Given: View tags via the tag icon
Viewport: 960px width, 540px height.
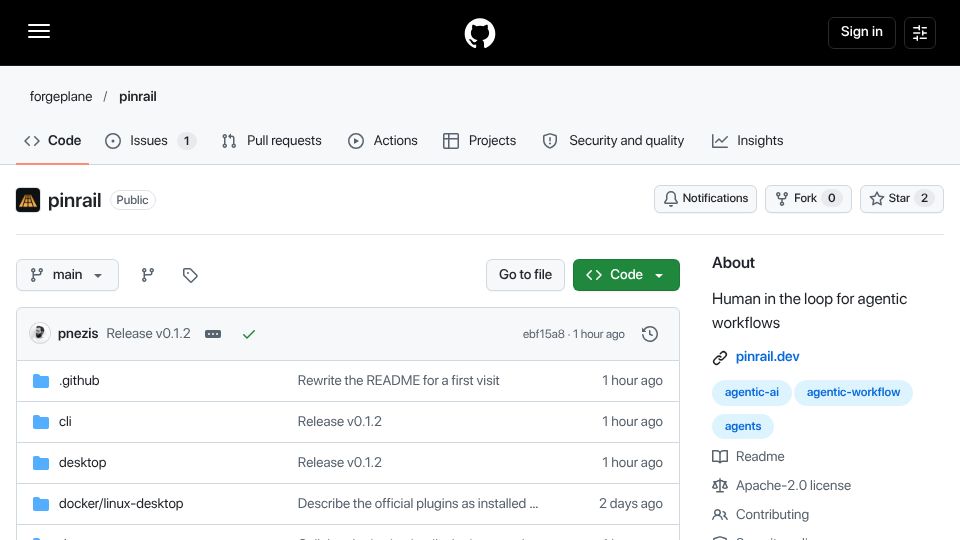Looking at the screenshot, I should coord(190,275).
